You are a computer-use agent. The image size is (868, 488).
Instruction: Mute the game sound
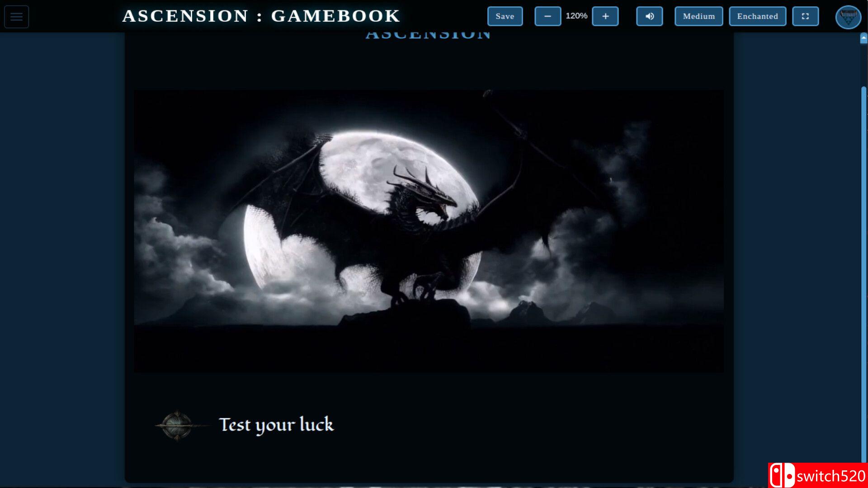click(649, 16)
